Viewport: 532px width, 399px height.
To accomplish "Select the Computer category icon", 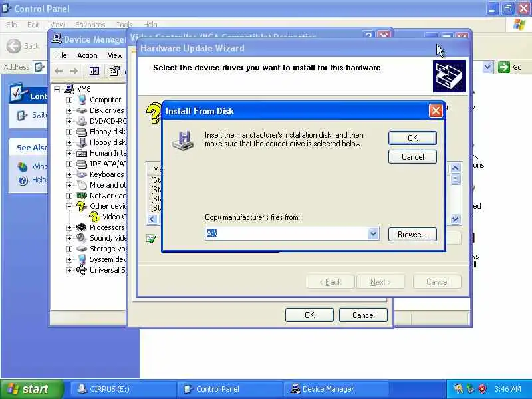I will point(82,100).
